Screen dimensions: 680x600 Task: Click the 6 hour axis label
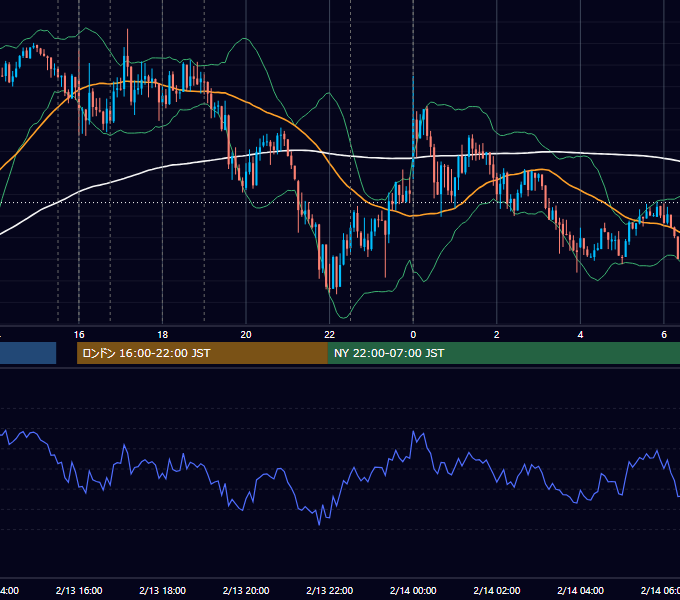[664, 335]
